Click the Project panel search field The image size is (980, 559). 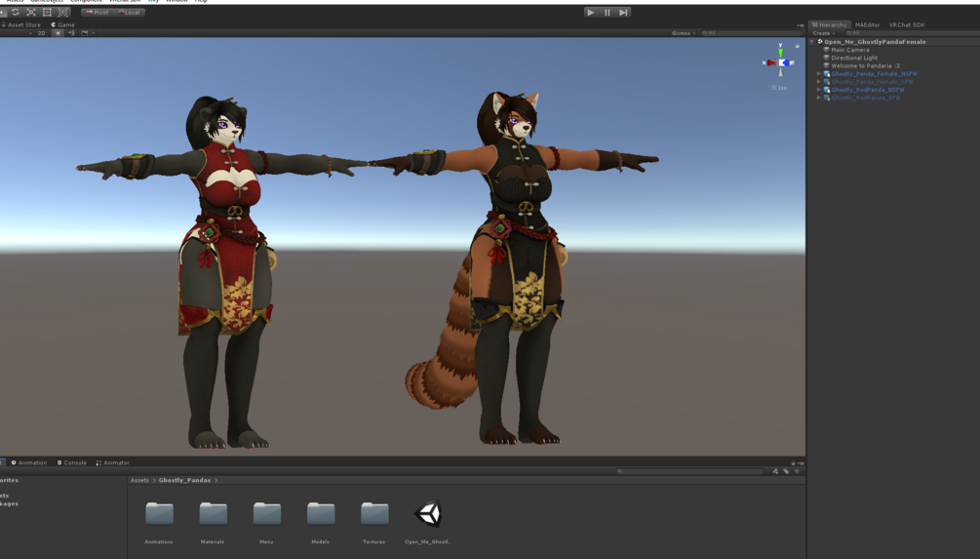tap(690, 471)
